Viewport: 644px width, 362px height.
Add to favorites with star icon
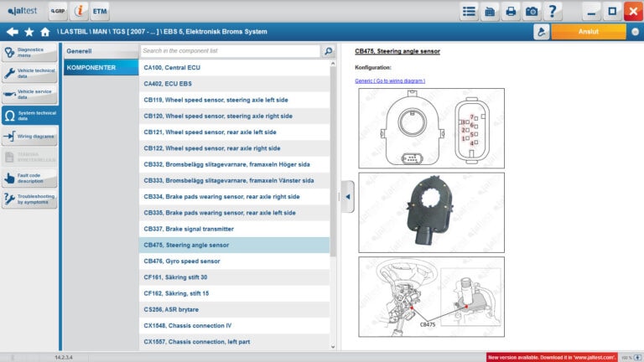tap(29, 32)
